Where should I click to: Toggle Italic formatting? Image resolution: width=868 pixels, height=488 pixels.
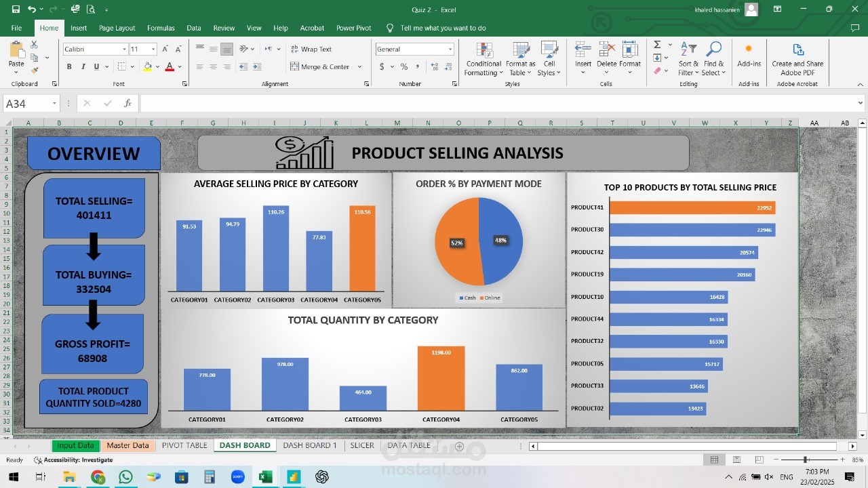click(x=83, y=66)
